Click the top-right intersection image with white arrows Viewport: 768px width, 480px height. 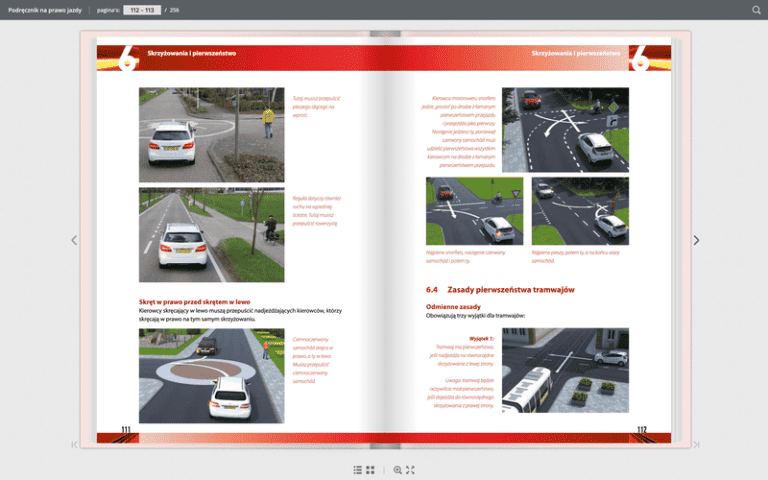[x=565, y=128]
